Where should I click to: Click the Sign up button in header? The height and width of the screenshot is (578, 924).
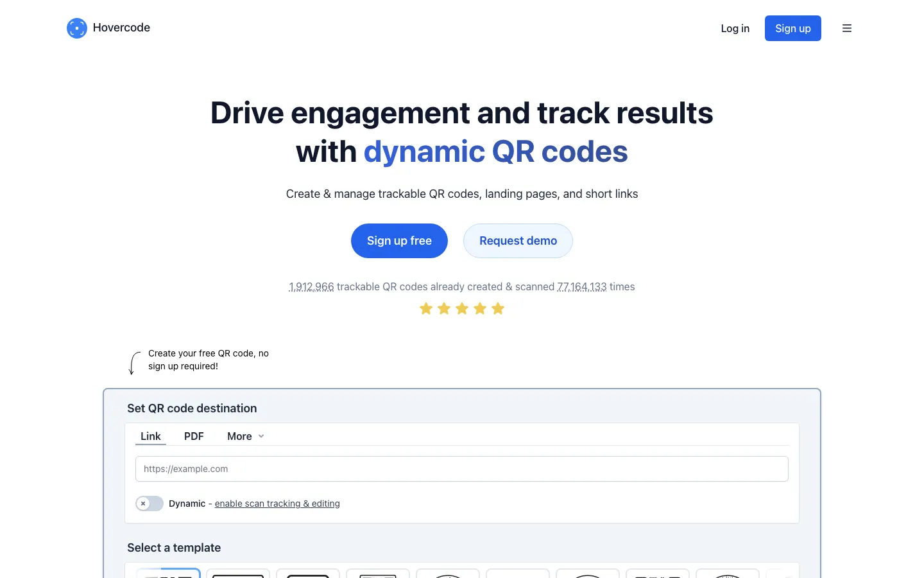792,28
